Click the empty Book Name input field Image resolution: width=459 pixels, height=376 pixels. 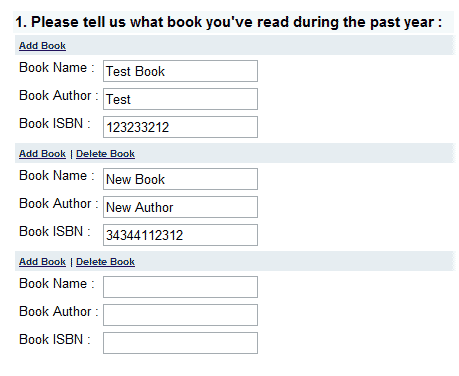[x=180, y=287]
